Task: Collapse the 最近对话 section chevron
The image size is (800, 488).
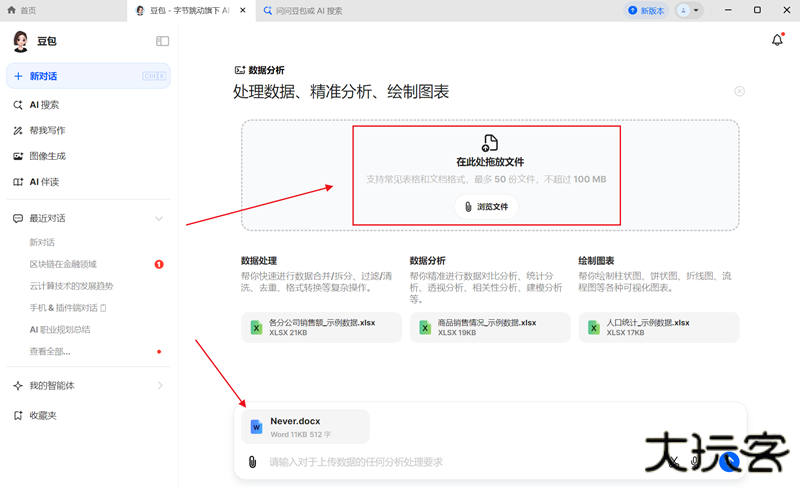Action: 158,218
